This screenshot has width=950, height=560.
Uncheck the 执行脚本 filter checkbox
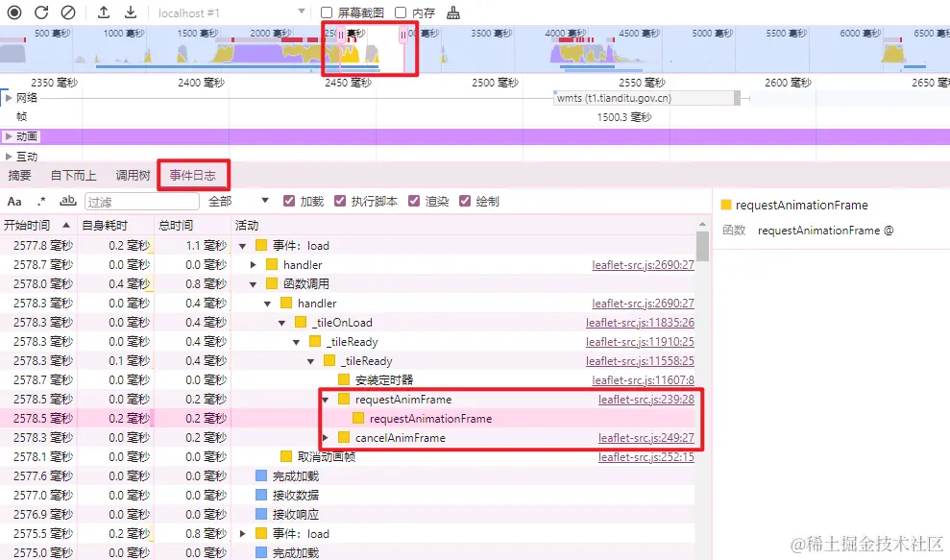click(x=340, y=201)
